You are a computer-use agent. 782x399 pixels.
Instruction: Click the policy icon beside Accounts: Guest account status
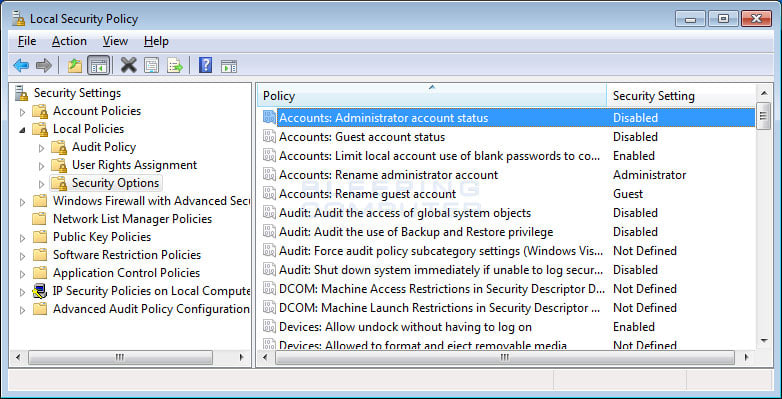(x=269, y=137)
